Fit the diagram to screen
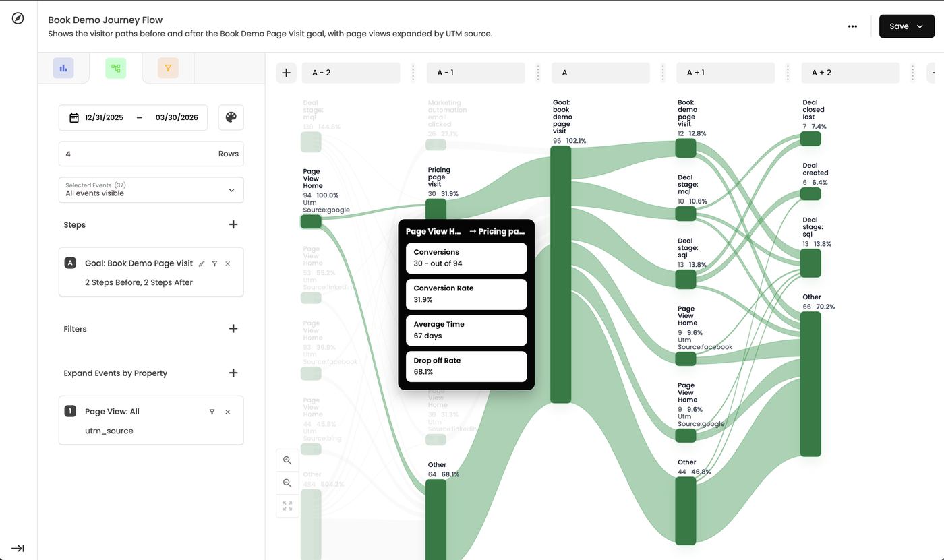Viewport: 944px width, 560px height. click(287, 506)
